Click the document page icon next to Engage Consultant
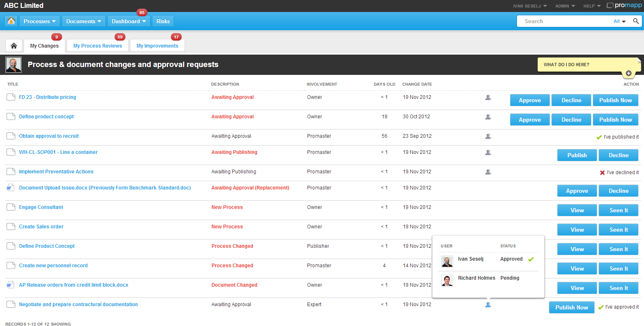Viewport: 644px width, 326px height. click(10, 207)
